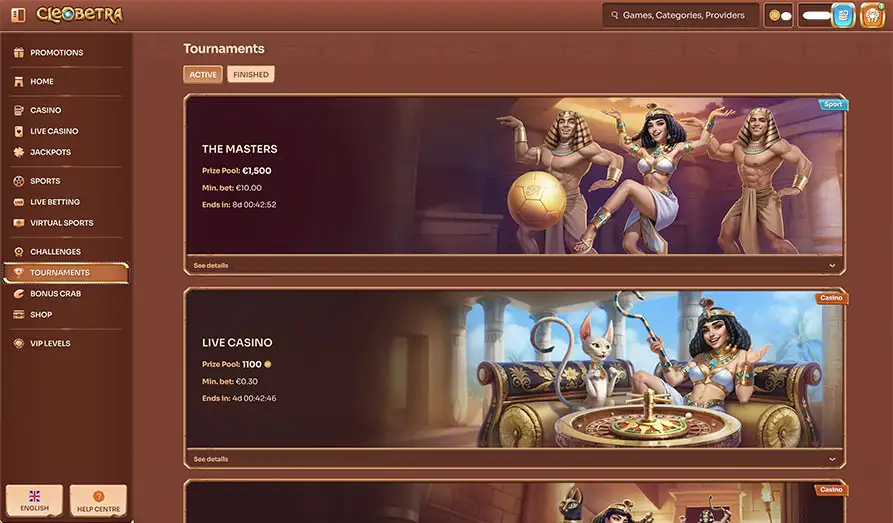
Task: Click Min. bet €10.00 text
Action: click(232, 188)
